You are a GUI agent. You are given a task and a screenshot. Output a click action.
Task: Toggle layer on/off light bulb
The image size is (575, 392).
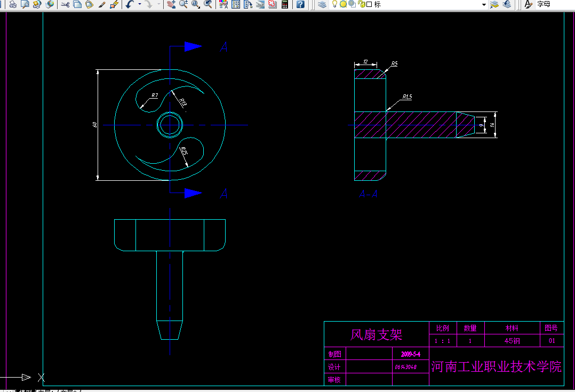(x=334, y=4)
